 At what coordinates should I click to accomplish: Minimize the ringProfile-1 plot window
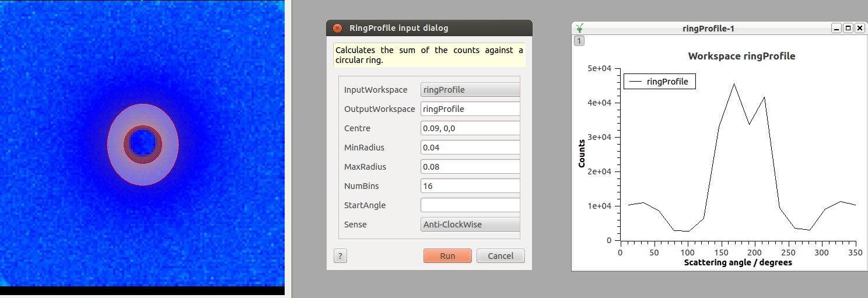click(x=836, y=28)
